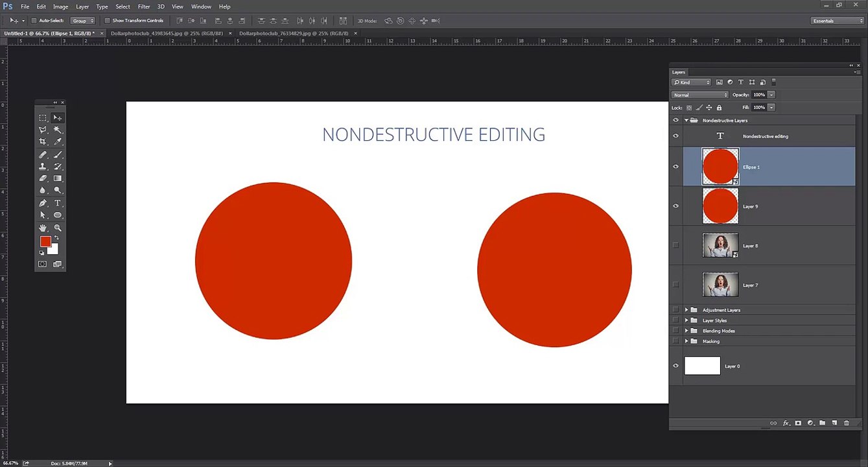Select the Eyedropper tool
Image resolution: width=868 pixels, height=467 pixels.
pos(58,142)
